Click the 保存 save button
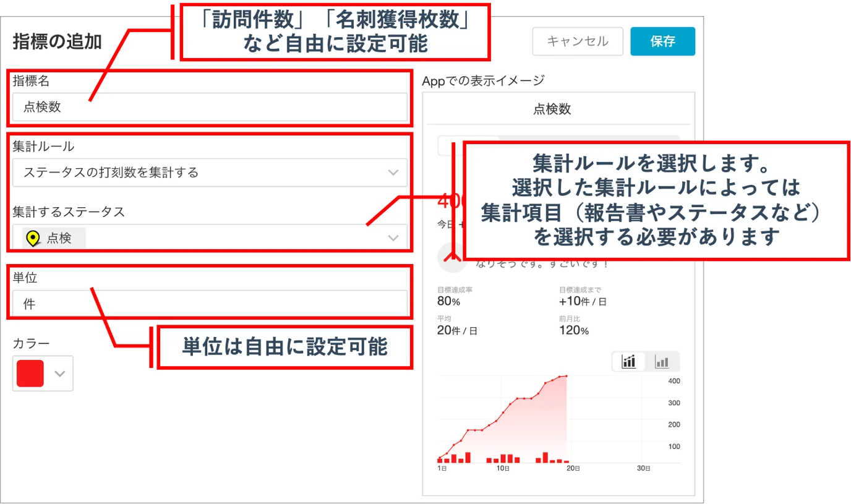Viewport: 851px width, 504px height. pyautogui.click(x=662, y=41)
